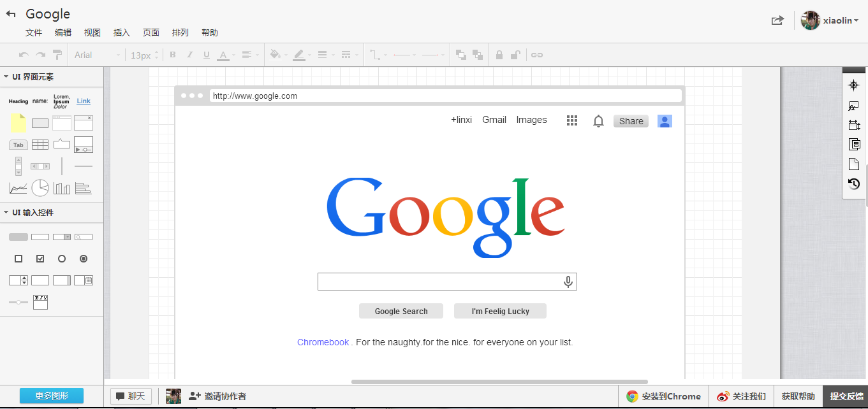Open the line color pencil picker
This screenshot has width=868, height=409.
[302, 55]
